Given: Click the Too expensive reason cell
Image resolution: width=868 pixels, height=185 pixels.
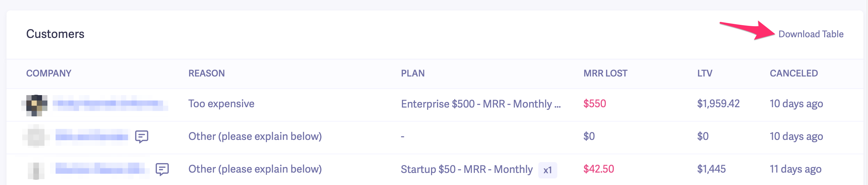Looking at the screenshot, I should point(221,104).
